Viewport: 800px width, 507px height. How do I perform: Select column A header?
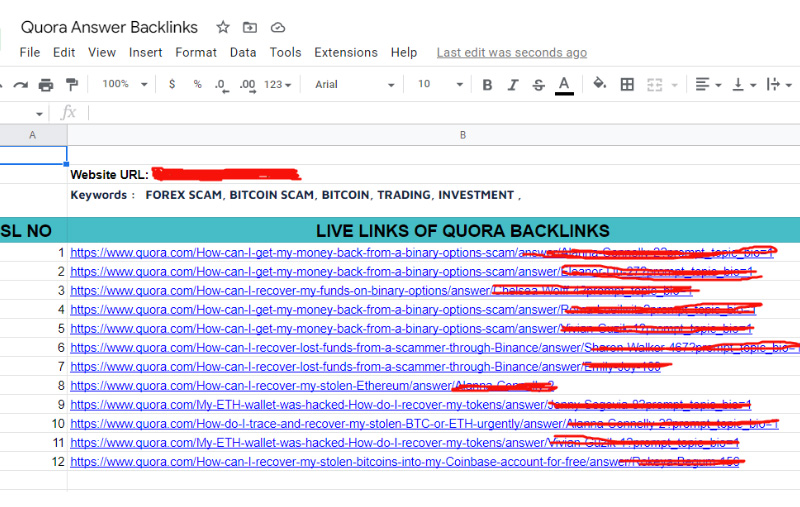tap(33, 135)
